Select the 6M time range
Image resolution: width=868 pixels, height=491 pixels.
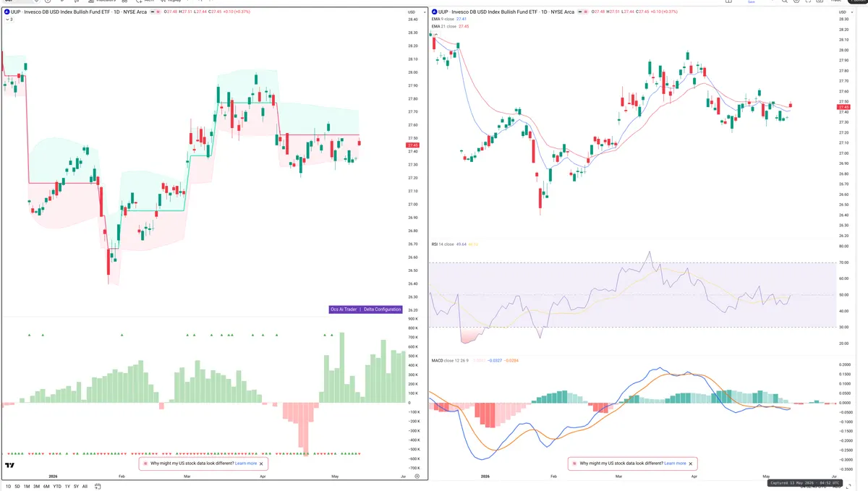click(x=46, y=487)
